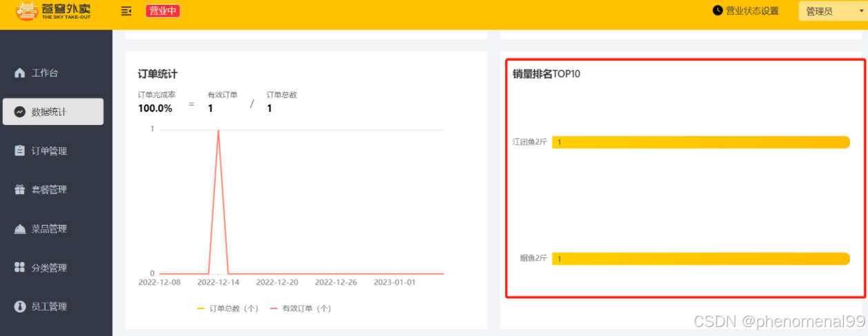Click the 2022-12-08 axis label
This screenshot has height=336, width=868.
159,282
